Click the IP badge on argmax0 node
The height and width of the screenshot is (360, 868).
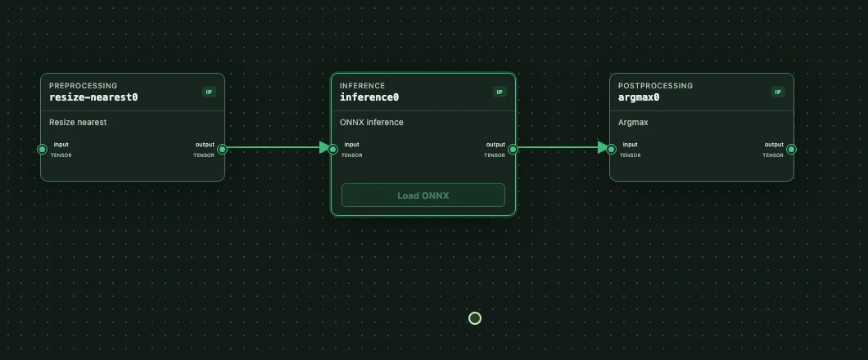[x=778, y=92]
